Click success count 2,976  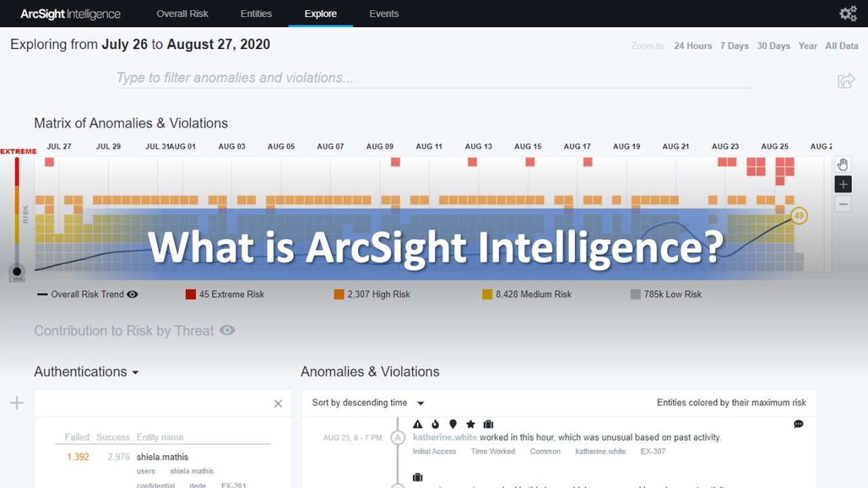[x=119, y=457]
